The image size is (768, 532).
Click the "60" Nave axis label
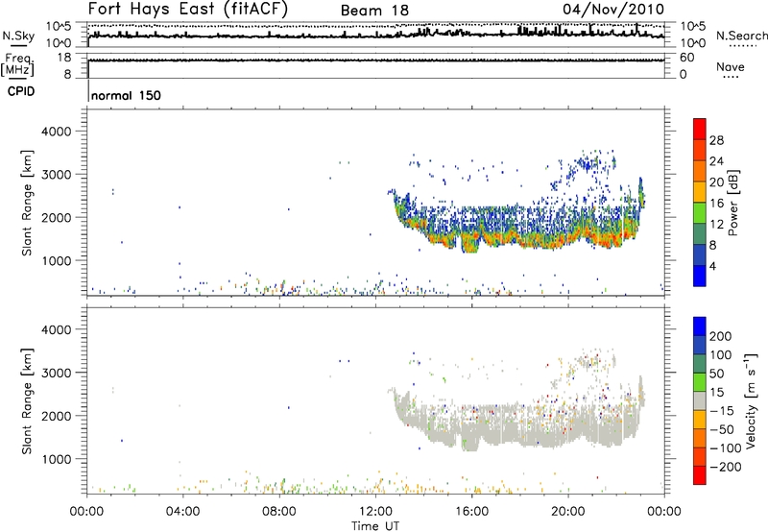(x=686, y=58)
